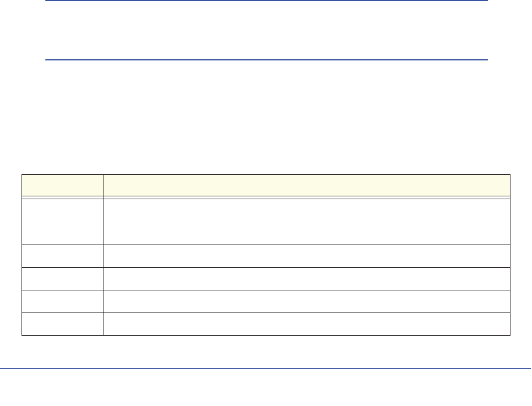Select third body row right cell
532x406 pixels.
click(x=306, y=279)
